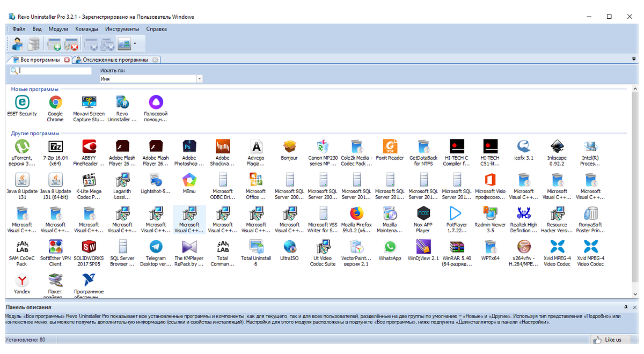Click the window with red cross toolbar icon

[71, 43]
